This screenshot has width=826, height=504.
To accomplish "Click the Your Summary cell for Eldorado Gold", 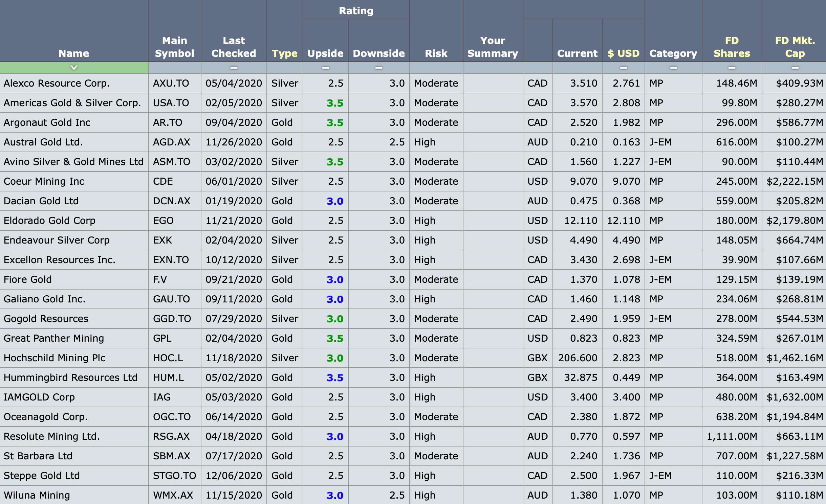I will click(493, 221).
